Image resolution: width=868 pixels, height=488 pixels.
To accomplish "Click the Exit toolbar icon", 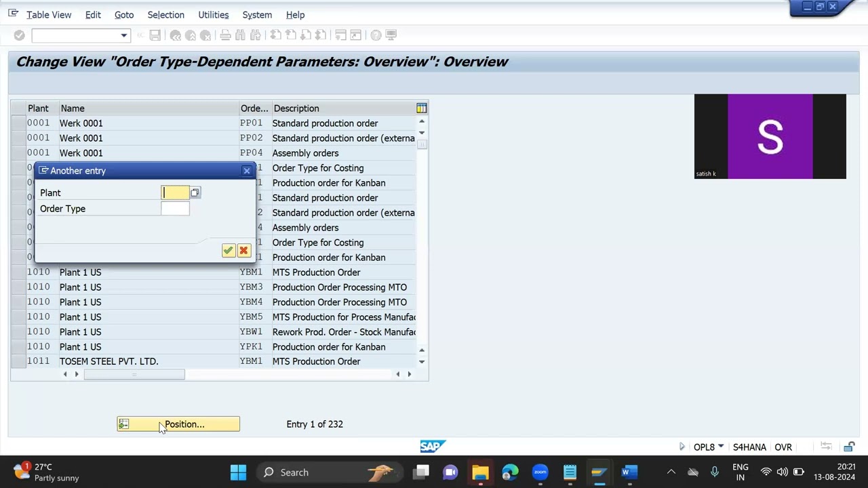I will (x=191, y=35).
